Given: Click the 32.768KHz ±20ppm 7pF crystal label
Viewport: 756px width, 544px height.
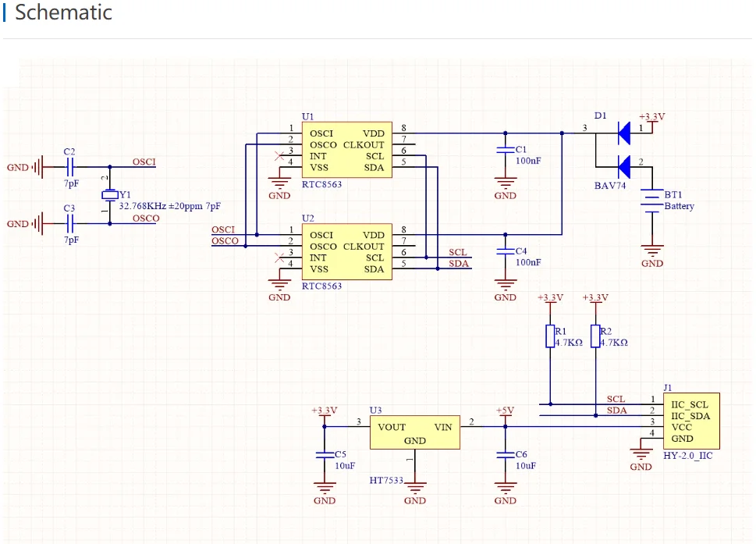Looking at the screenshot, I should point(170,206).
